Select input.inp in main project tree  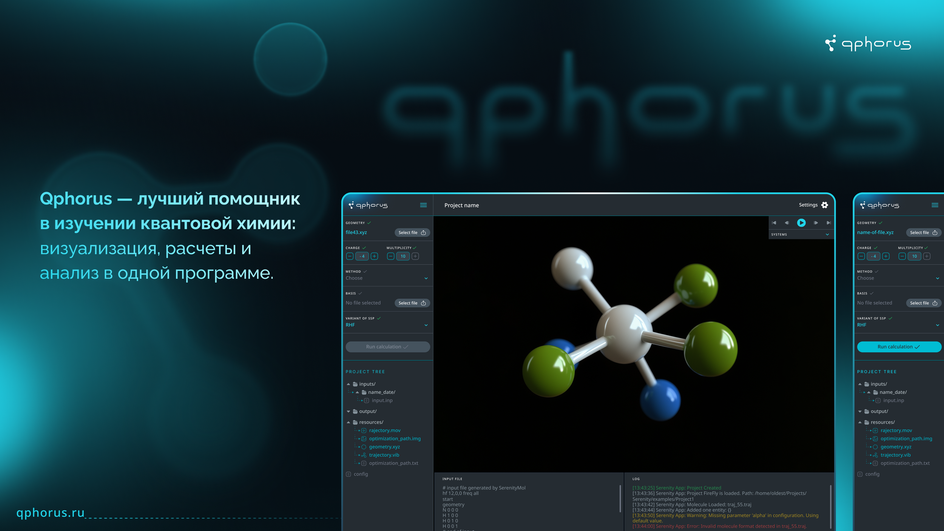point(382,400)
